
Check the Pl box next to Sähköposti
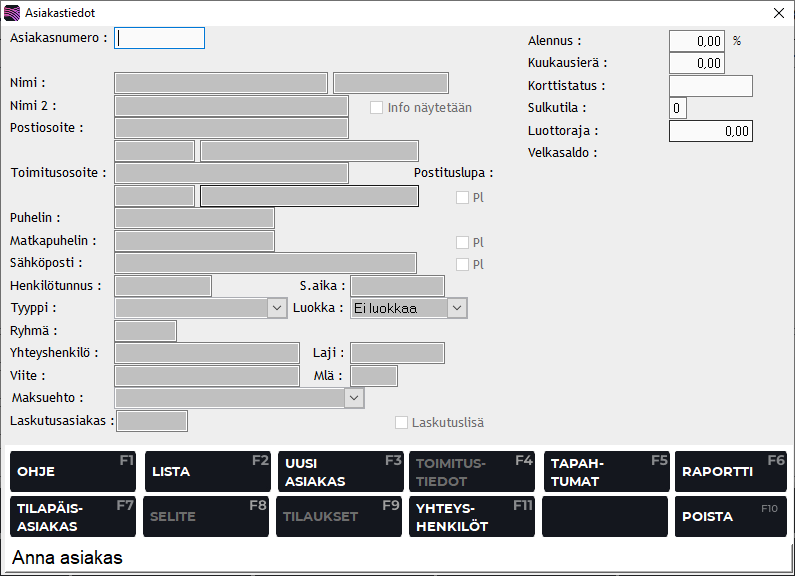[462, 264]
